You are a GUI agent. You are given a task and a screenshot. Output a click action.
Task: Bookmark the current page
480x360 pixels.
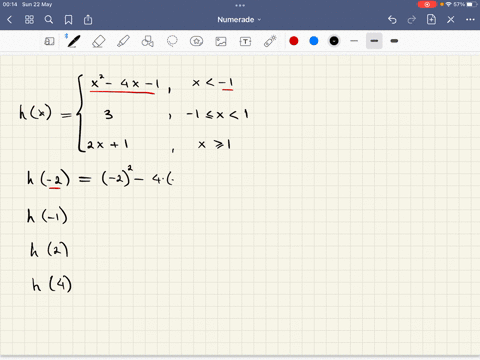click(68, 20)
